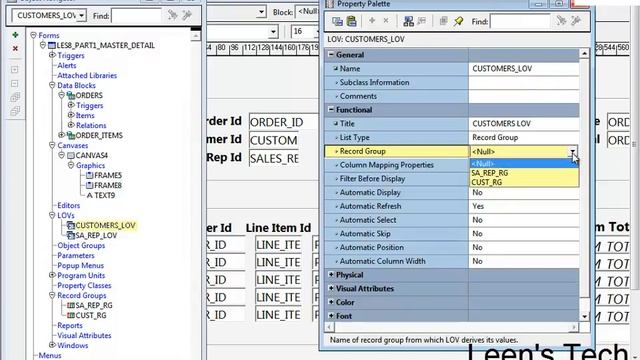Expand the Program Units node
640x360 pixels.
pos(52,275)
